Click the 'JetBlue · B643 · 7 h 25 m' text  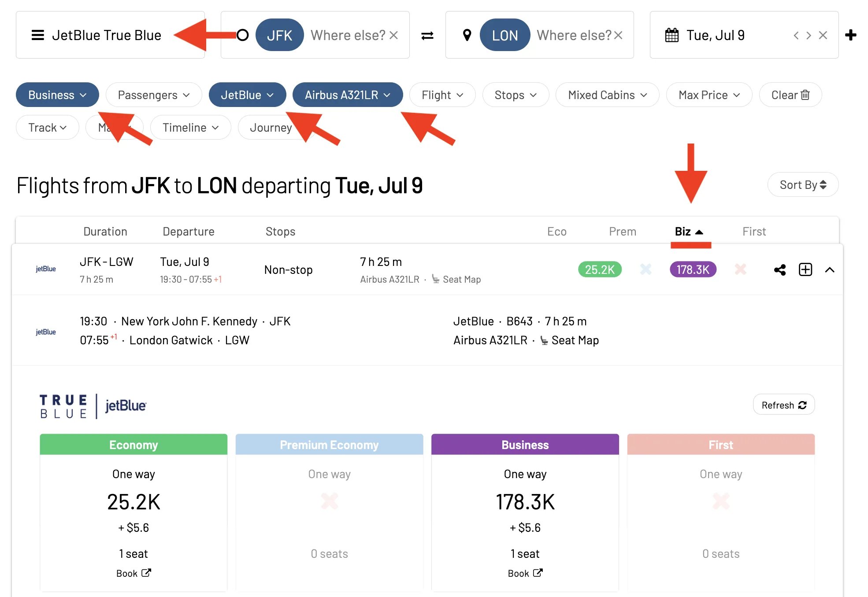tap(520, 321)
